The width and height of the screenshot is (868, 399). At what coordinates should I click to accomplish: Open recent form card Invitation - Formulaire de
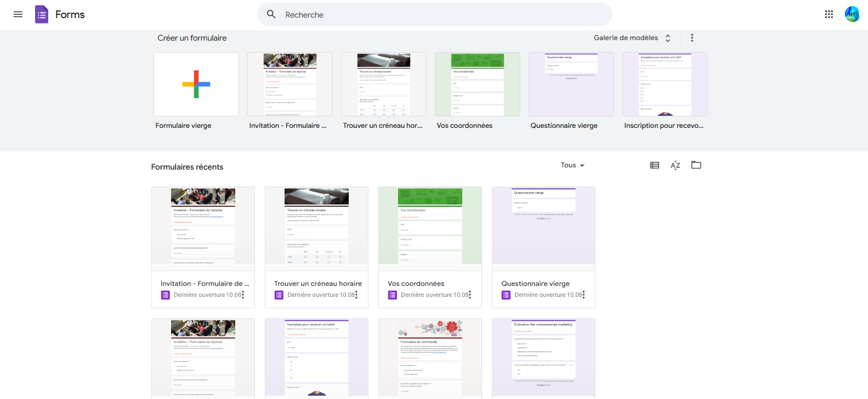click(x=203, y=248)
